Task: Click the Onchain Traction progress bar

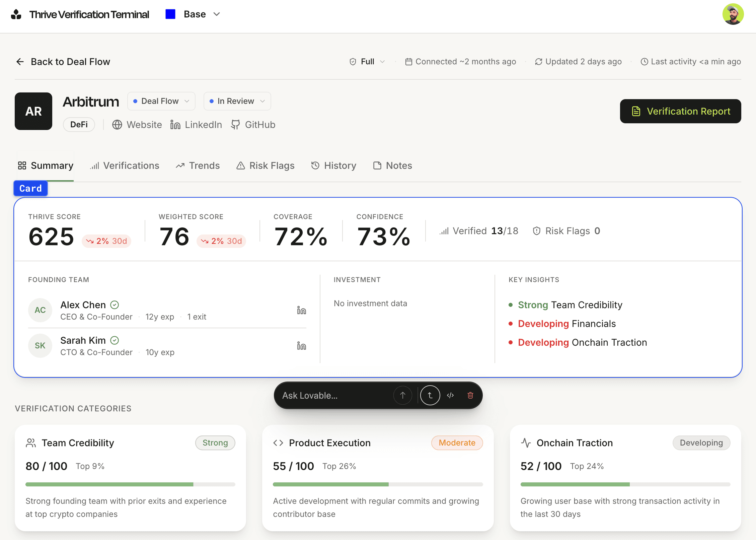Action: pyautogui.click(x=625, y=484)
